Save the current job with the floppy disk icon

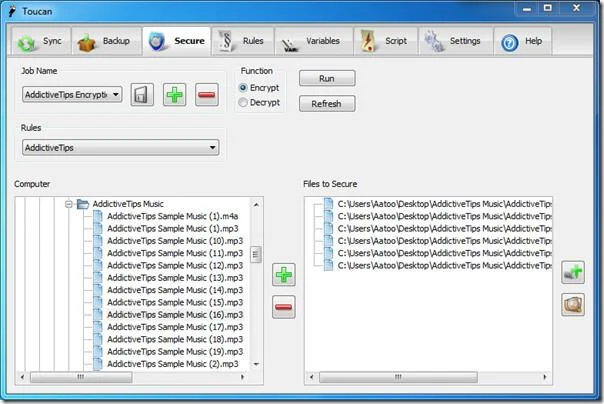point(142,95)
